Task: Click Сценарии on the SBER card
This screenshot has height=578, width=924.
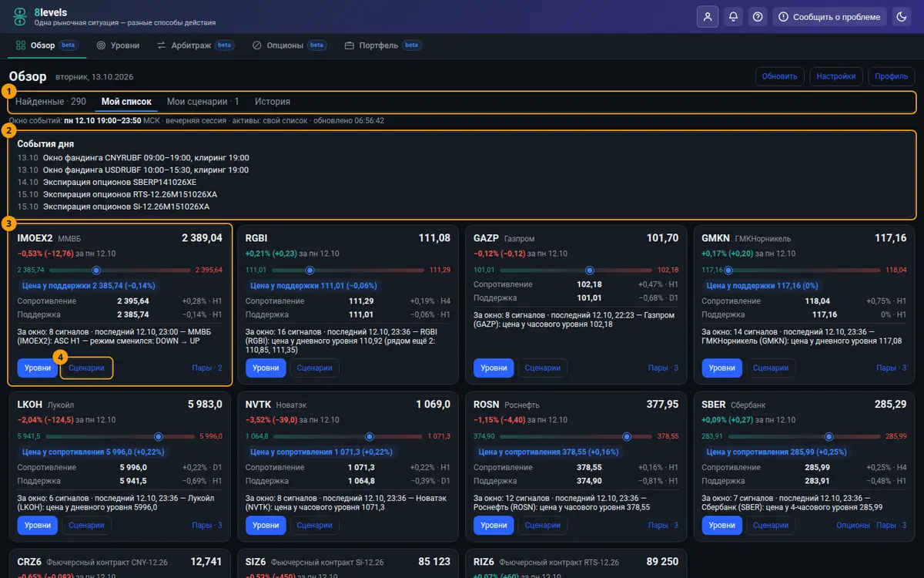Action: click(x=771, y=526)
